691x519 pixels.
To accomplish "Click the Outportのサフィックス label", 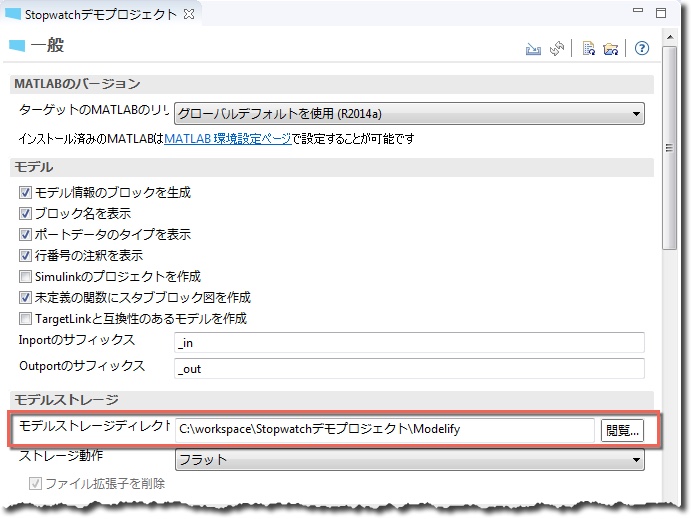I will click(82, 366).
